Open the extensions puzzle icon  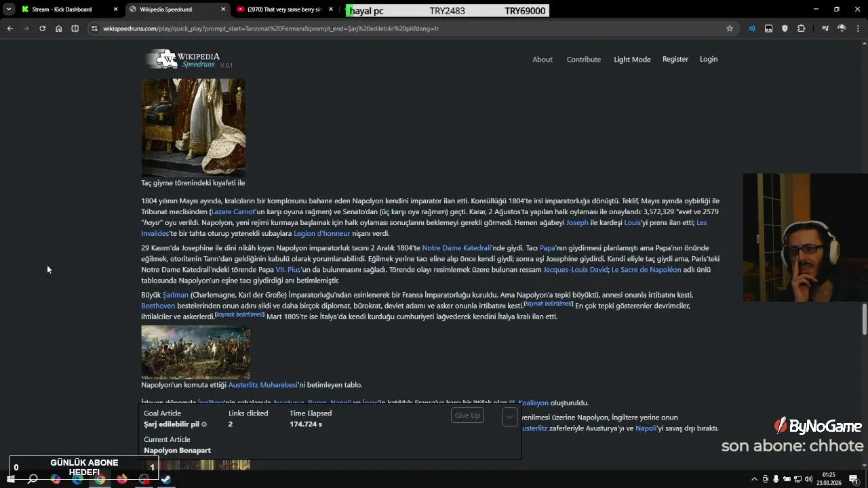(x=801, y=28)
